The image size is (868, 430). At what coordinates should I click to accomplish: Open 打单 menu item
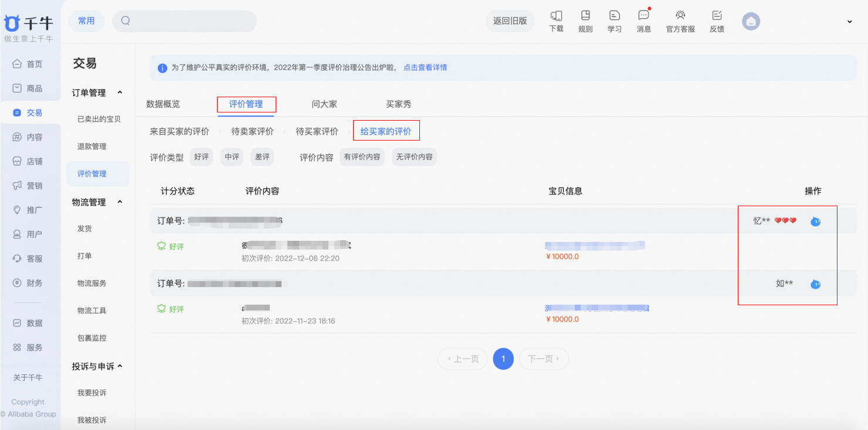[x=84, y=256]
